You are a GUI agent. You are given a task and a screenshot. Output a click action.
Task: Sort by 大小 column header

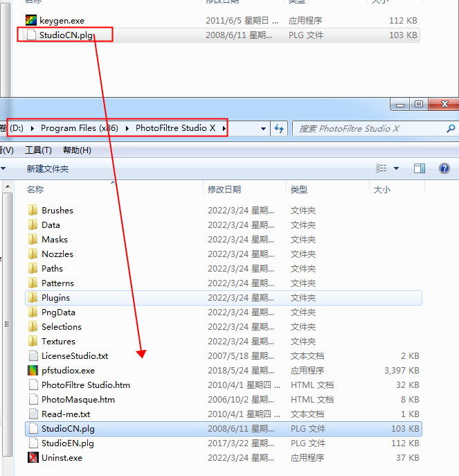pos(381,189)
